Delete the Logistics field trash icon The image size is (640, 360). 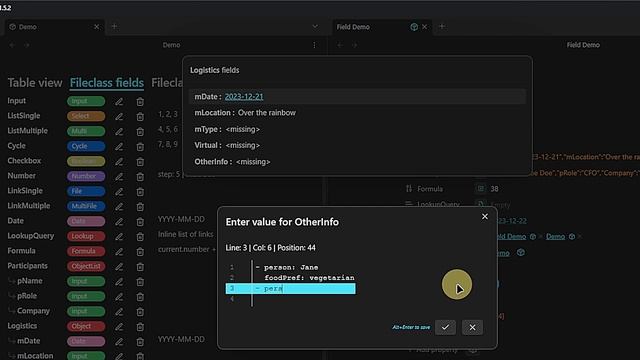(140, 327)
